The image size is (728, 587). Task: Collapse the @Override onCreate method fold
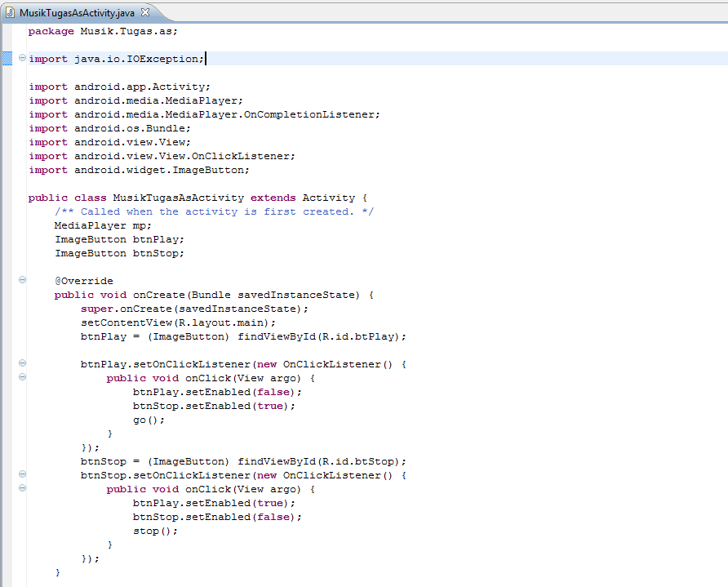point(22,279)
